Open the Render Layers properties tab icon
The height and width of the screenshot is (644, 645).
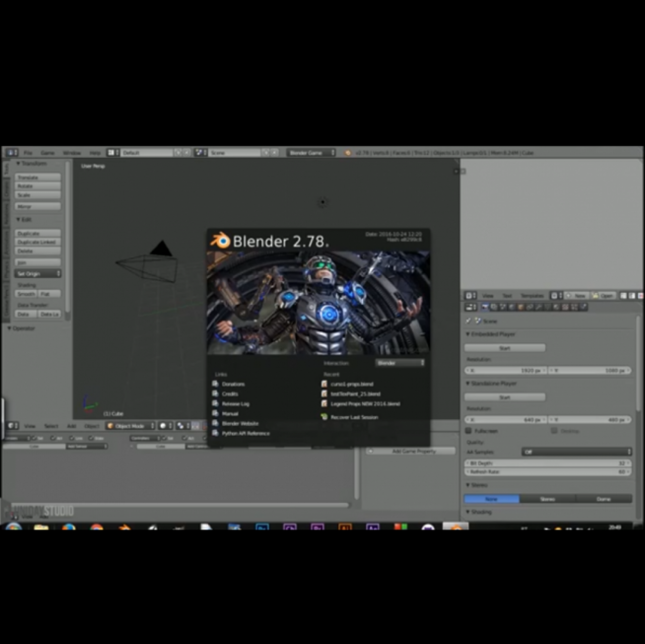(494, 307)
